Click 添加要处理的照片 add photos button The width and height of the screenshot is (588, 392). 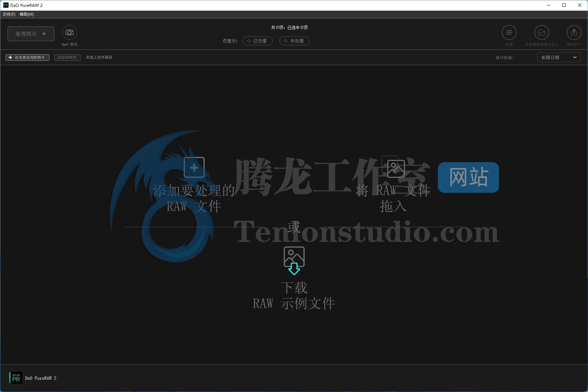(27, 57)
